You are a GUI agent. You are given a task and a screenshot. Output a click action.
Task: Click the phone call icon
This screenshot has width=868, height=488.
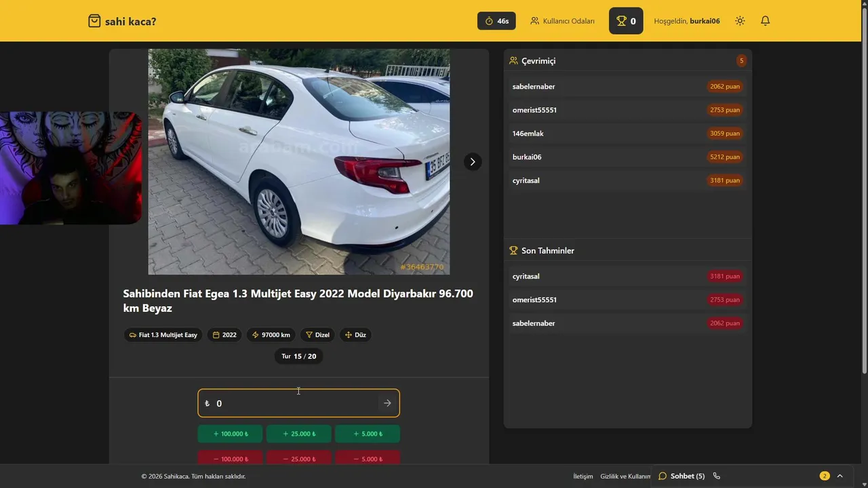click(x=716, y=476)
